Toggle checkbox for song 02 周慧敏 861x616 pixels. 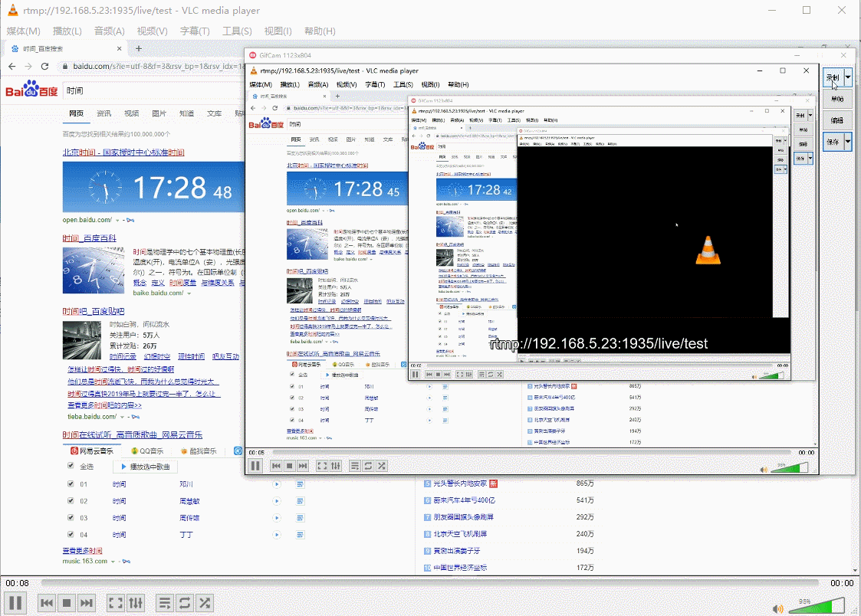point(71,500)
